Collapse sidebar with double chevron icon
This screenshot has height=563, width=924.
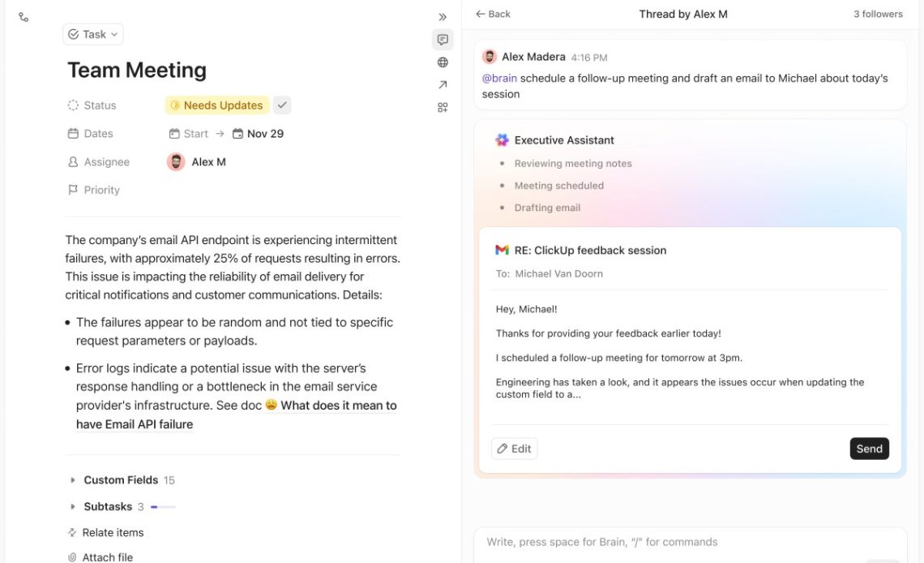[x=443, y=17]
